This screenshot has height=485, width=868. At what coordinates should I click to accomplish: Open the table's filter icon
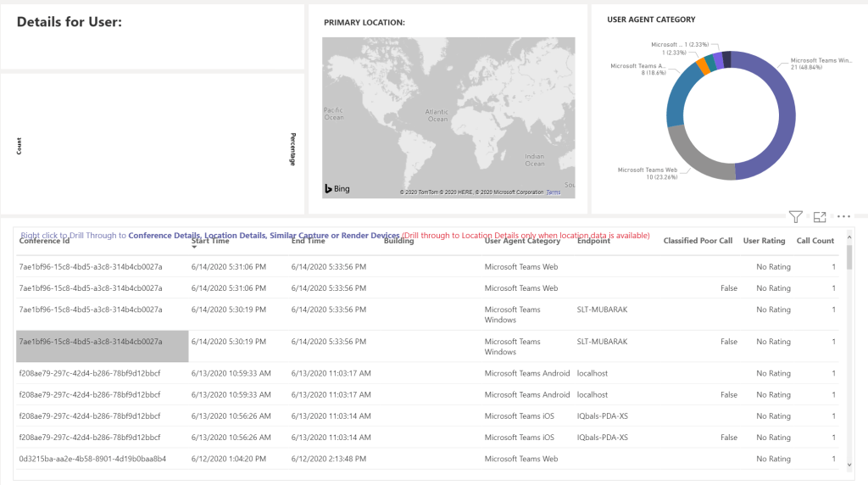(795, 217)
